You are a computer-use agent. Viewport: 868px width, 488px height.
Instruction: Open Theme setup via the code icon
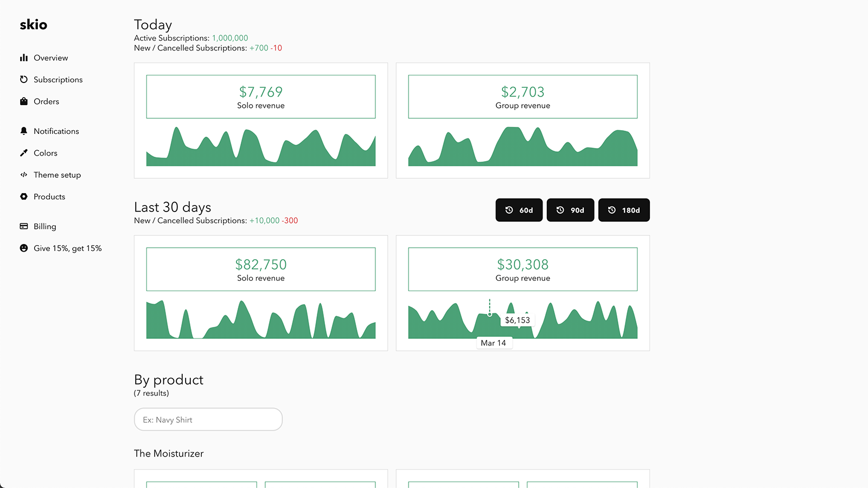[24, 175]
